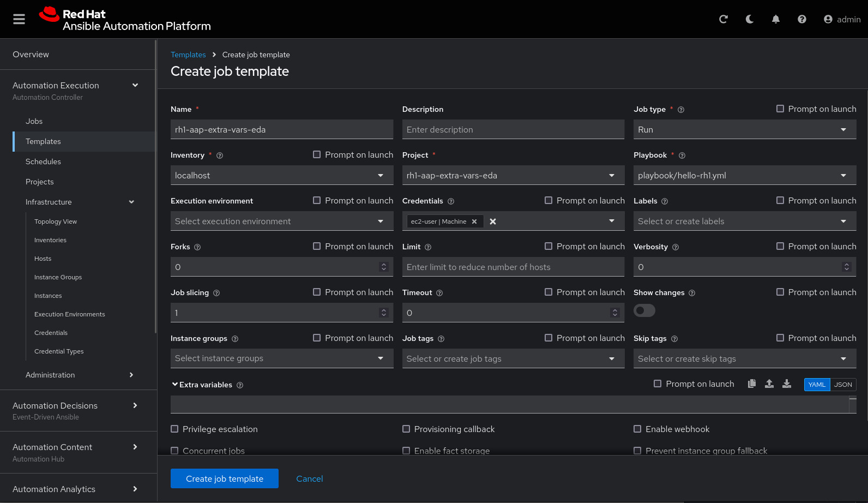This screenshot has width=868, height=503.
Task: Check Prompt on launch for Extra variables
Action: [658, 384]
